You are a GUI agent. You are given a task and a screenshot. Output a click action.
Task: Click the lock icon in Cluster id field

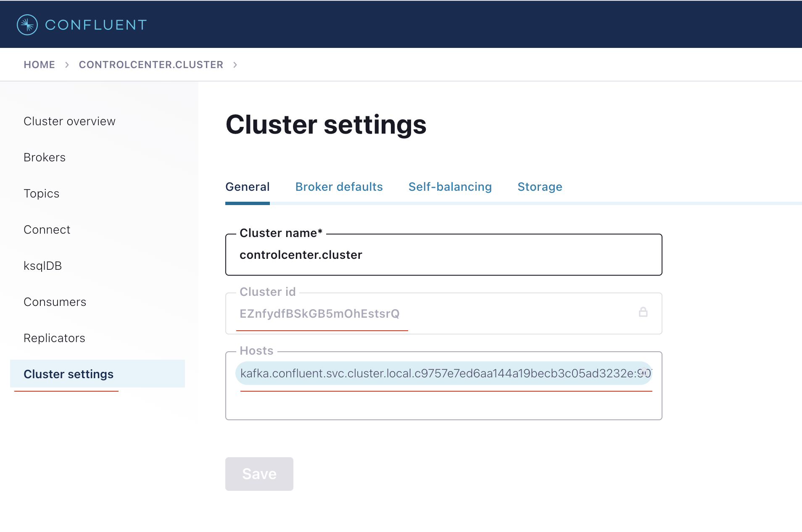643,312
